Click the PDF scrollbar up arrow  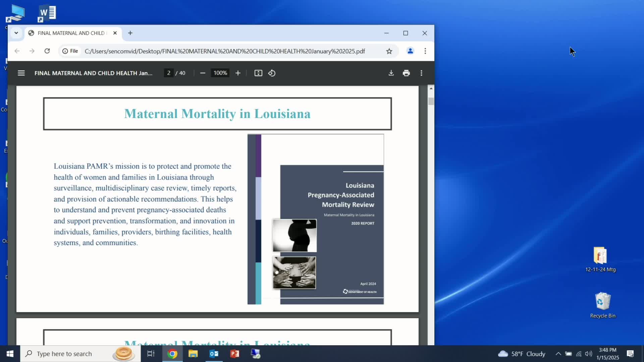431,88
